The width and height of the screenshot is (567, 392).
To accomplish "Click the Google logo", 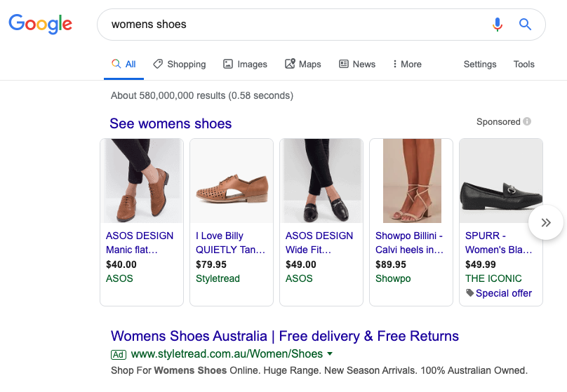I will (x=41, y=24).
